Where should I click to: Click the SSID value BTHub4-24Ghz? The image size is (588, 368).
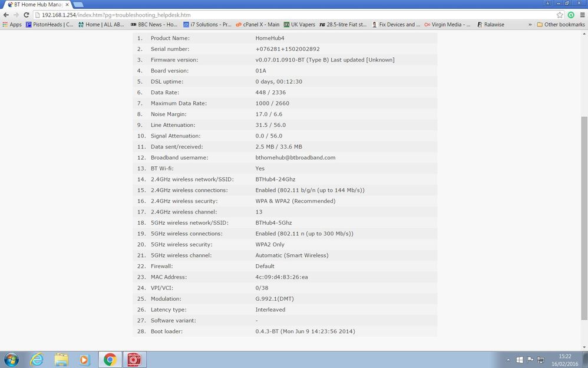coord(275,179)
